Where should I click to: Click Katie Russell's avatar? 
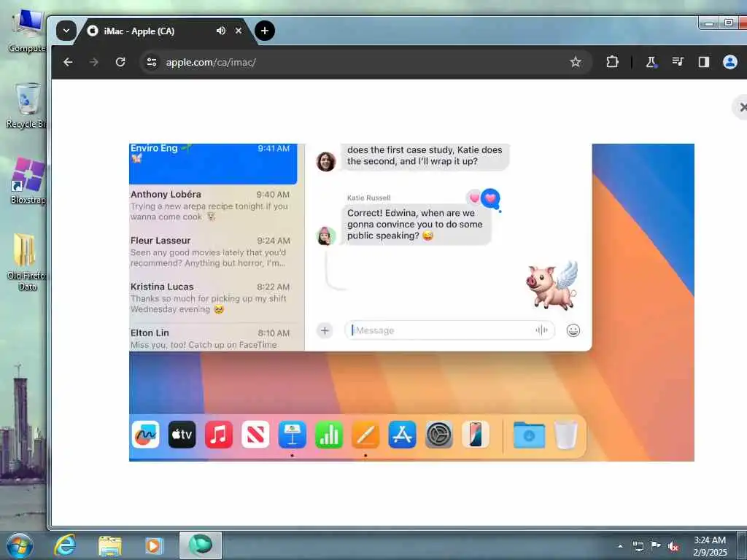[326, 236]
